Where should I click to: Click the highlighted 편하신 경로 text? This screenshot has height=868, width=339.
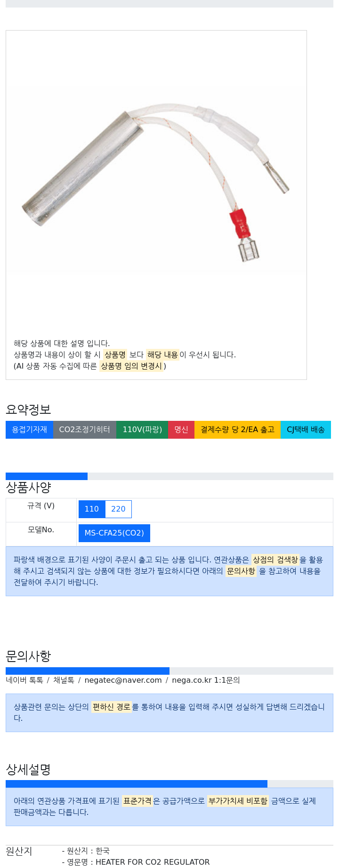coord(112,707)
